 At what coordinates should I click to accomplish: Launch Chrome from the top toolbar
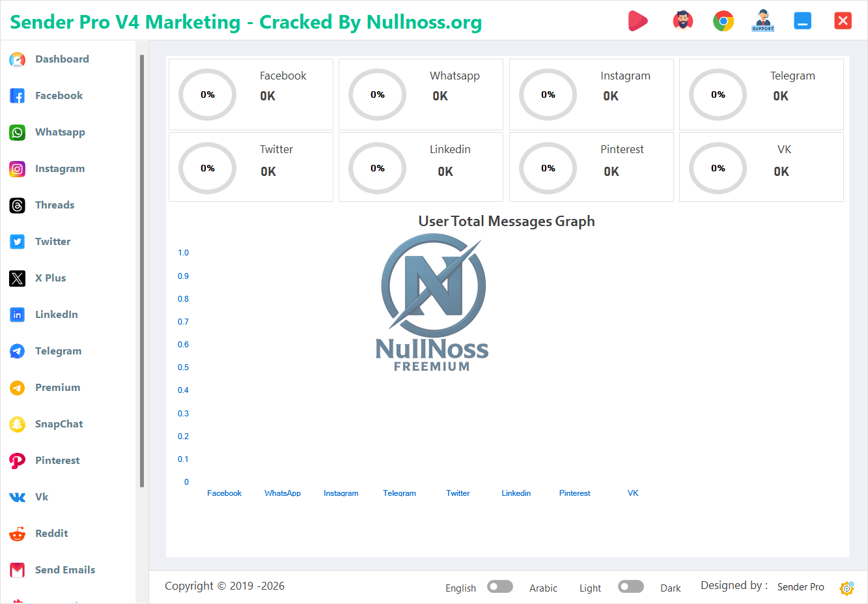pos(723,20)
